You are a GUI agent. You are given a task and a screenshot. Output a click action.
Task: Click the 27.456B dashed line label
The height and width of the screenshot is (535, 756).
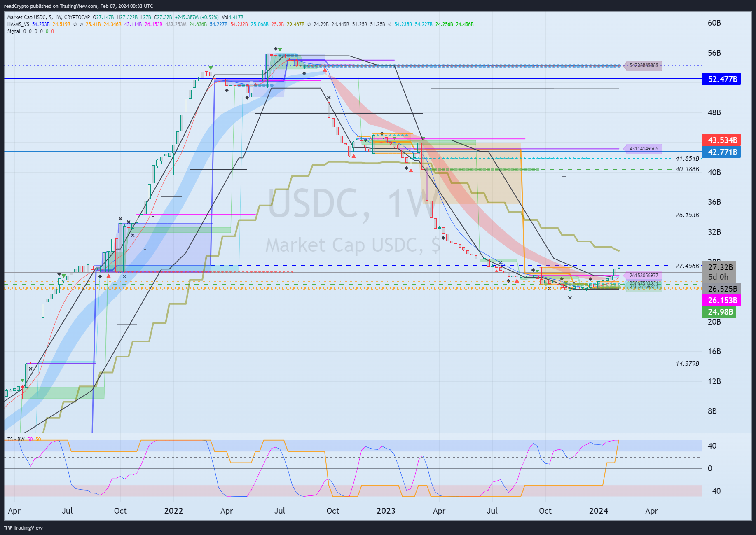point(687,266)
